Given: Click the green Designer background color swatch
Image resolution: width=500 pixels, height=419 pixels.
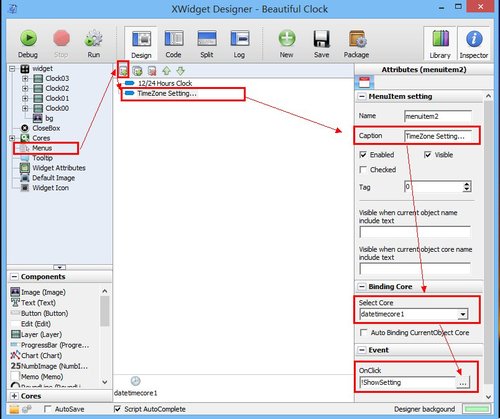Looking at the screenshot, I should pyautogui.click(x=477, y=409).
